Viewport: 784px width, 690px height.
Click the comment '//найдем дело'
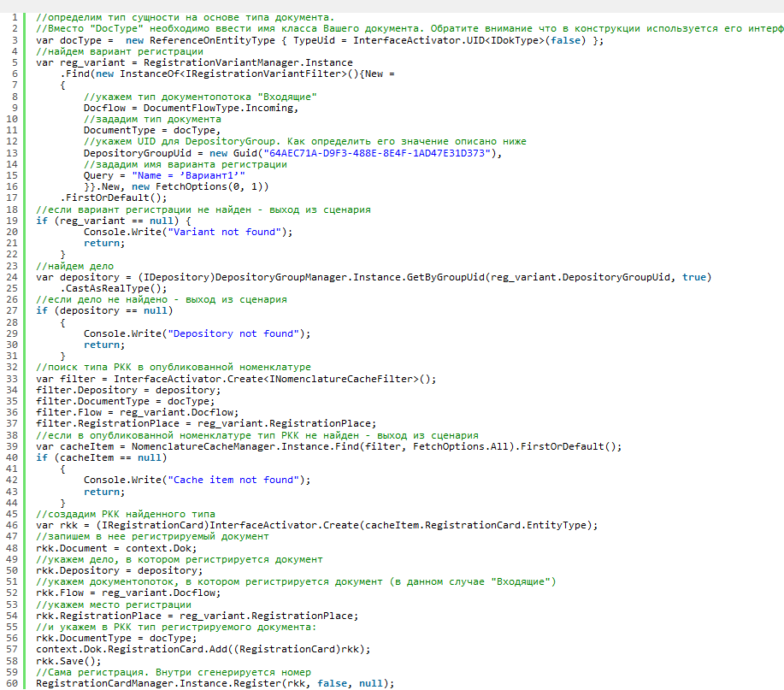click(74, 266)
